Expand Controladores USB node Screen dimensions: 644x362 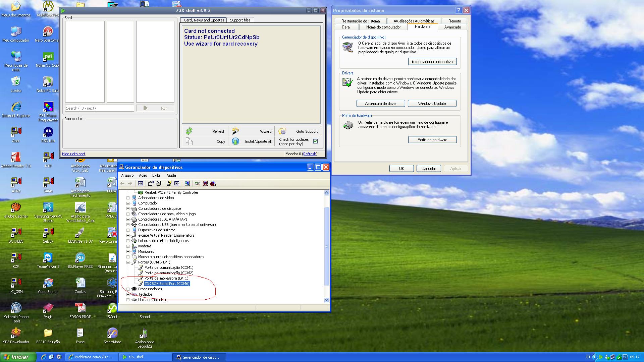128,225
